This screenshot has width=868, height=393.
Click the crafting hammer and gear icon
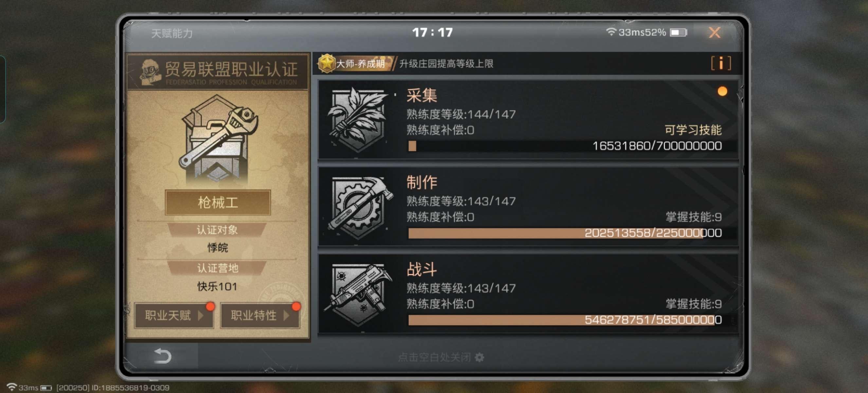click(358, 207)
